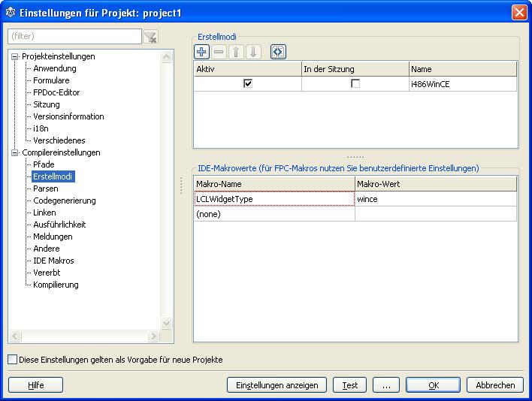
Task: Select the LCLWidgetType macro name cell
Action: (x=274, y=199)
